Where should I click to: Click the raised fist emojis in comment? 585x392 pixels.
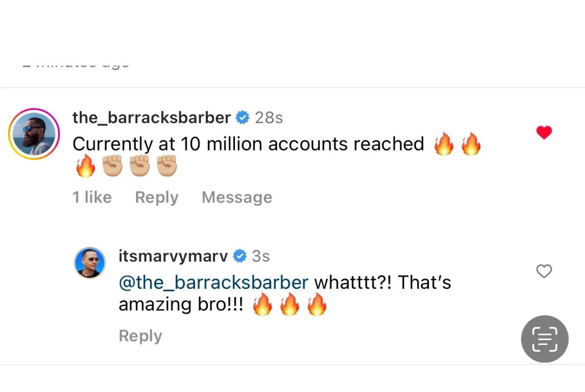[140, 168]
